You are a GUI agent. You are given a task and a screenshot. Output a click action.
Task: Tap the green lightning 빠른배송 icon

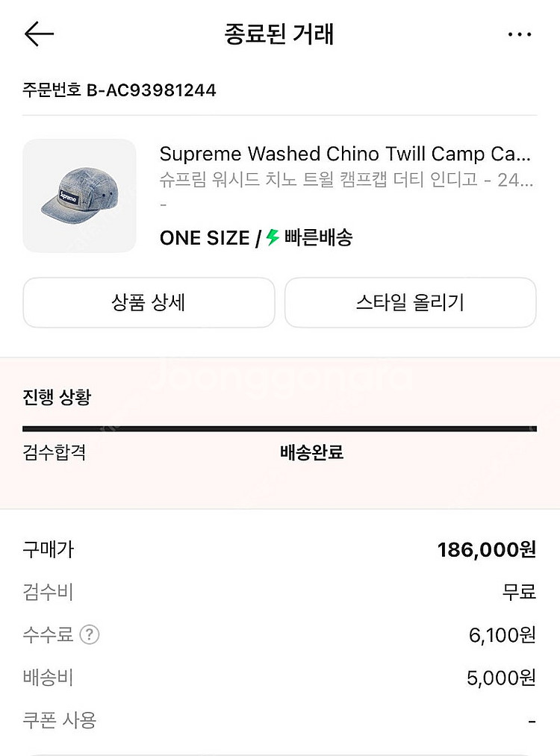[x=273, y=238]
